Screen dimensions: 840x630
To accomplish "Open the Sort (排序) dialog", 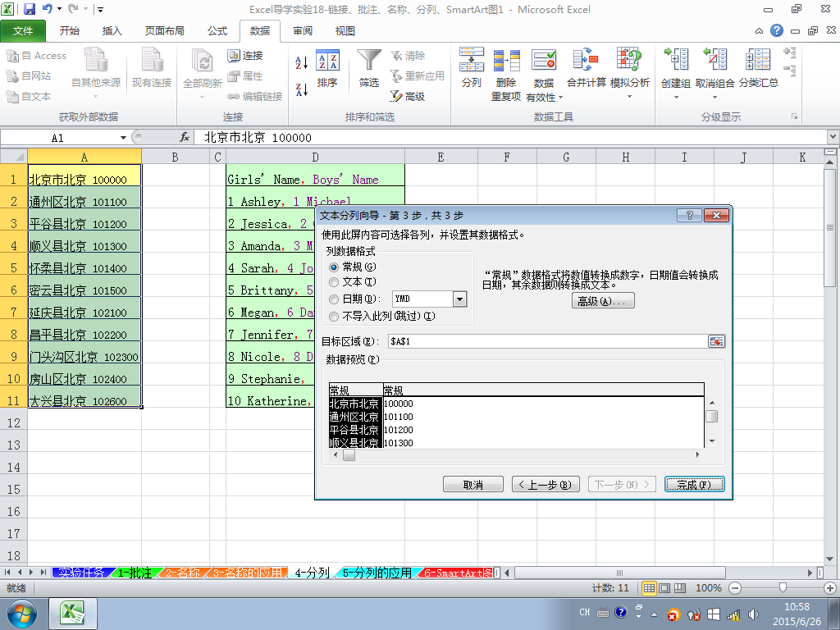I will (326, 67).
